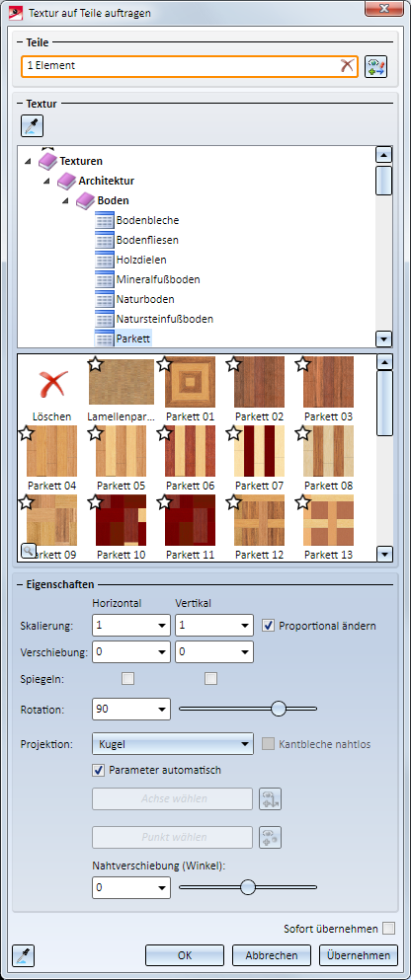
Task: Select Bodenfliesen in texture tree
Action: pyautogui.click(x=147, y=240)
